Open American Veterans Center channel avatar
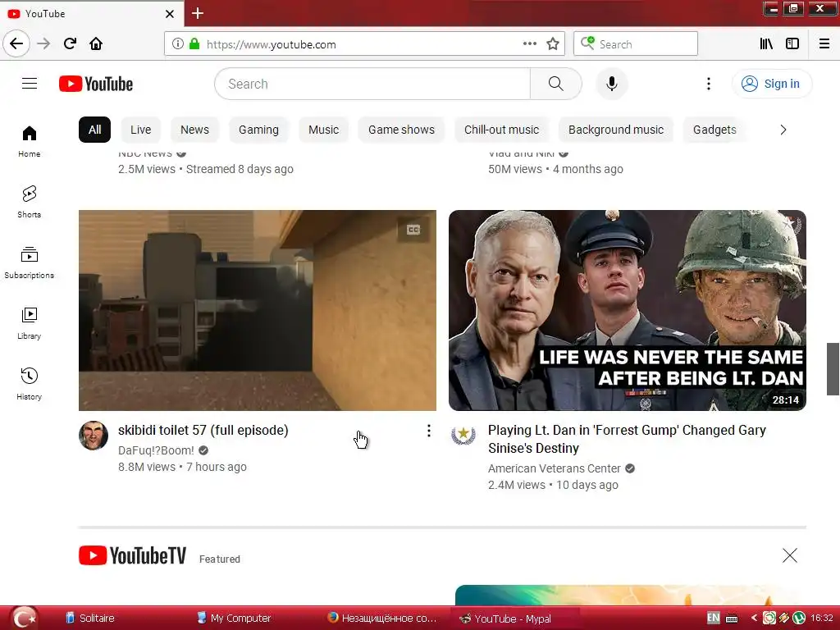Viewport: 840px width, 630px height. (463, 436)
